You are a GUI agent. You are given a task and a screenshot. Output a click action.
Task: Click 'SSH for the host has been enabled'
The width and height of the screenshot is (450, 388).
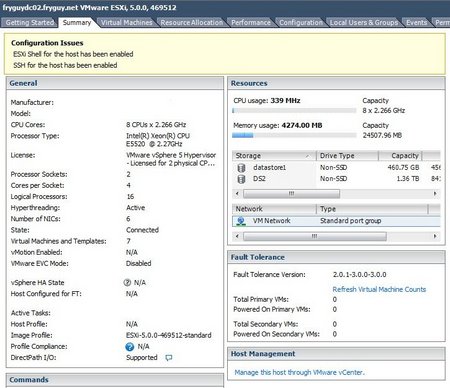point(65,65)
